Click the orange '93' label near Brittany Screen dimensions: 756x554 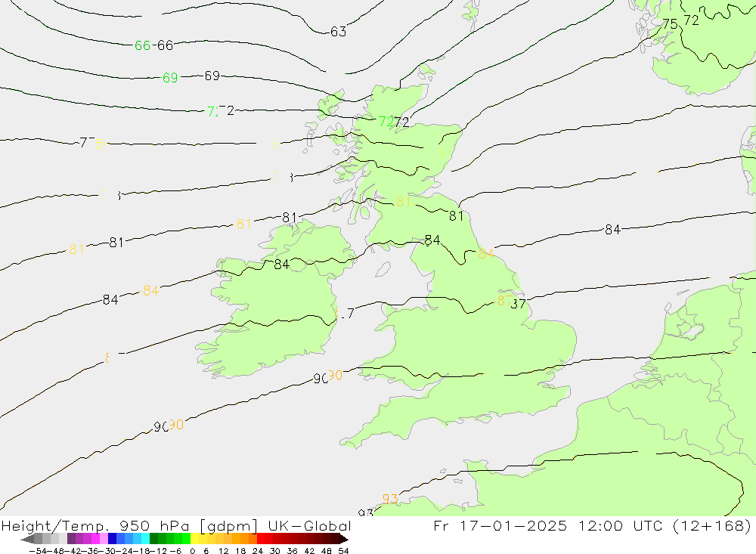coord(390,499)
